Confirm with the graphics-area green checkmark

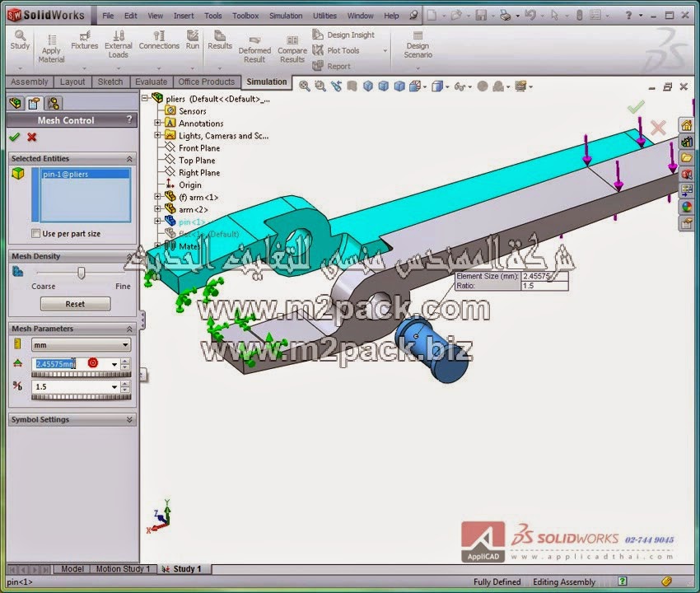click(x=636, y=107)
